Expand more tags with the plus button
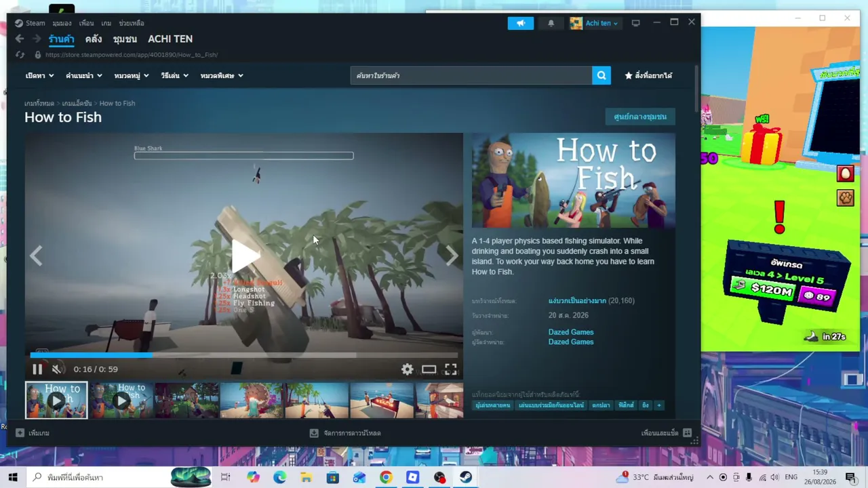The image size is (868, 488). point(658,405)
